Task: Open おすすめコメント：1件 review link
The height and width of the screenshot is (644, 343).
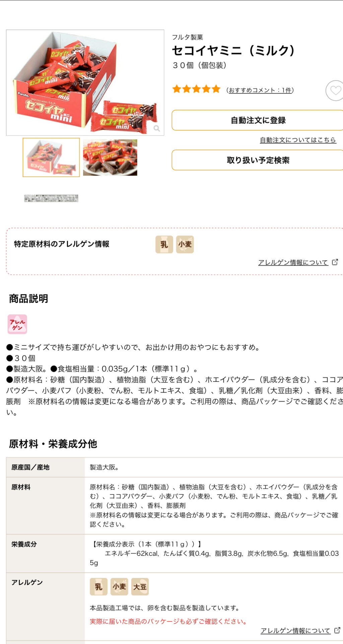Action: tap(260, 90)
